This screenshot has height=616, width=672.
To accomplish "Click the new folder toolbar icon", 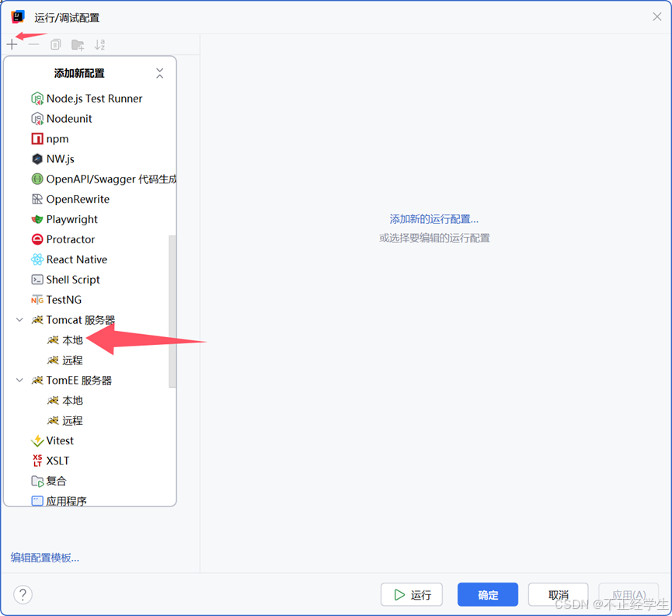I will (x=78, y=44).
